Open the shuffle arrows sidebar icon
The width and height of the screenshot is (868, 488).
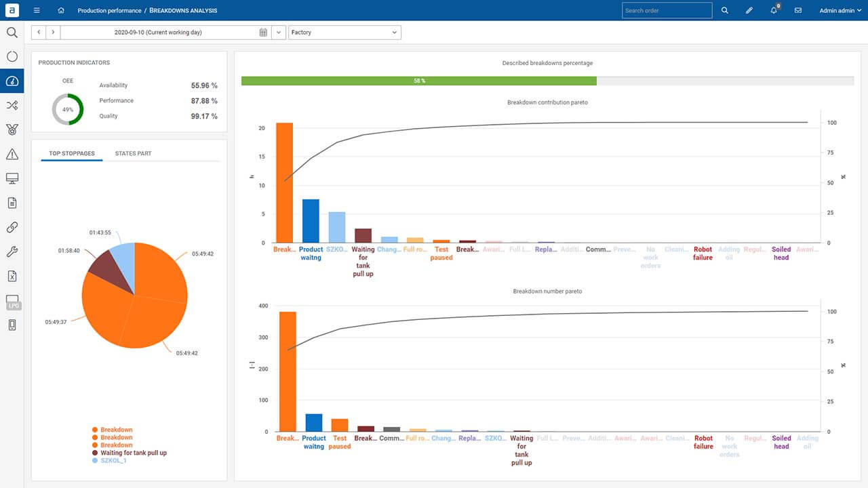click(12, 106)
